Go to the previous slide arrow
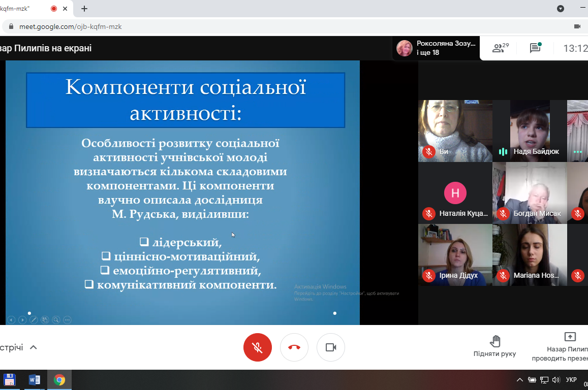 coord(11,320)
